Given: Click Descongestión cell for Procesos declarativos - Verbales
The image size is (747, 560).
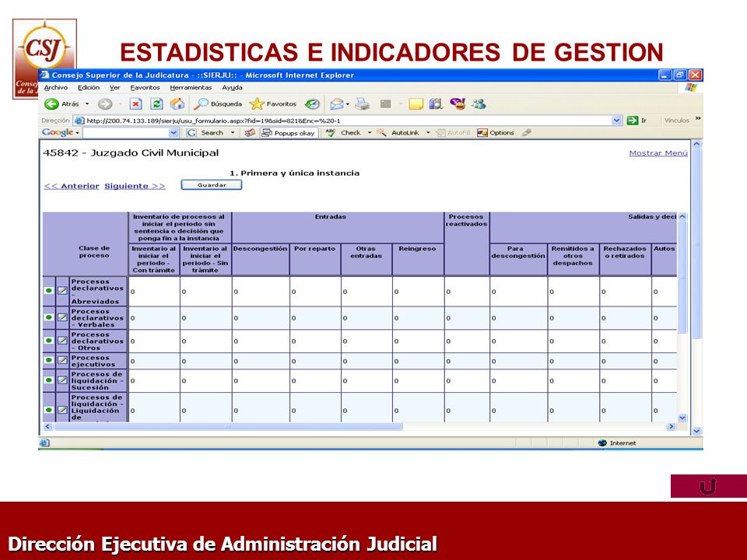Looking at the screenshot, I should [x=261, y=317].
